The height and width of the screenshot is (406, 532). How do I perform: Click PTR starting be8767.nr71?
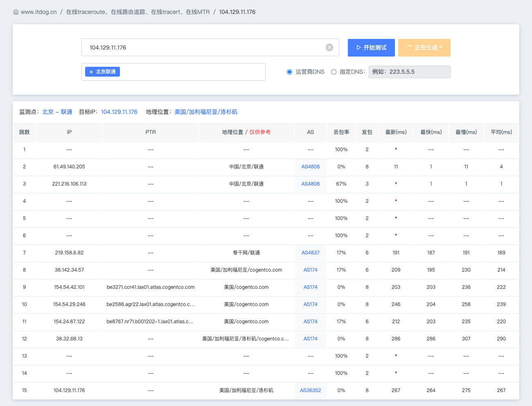[150, 322]
